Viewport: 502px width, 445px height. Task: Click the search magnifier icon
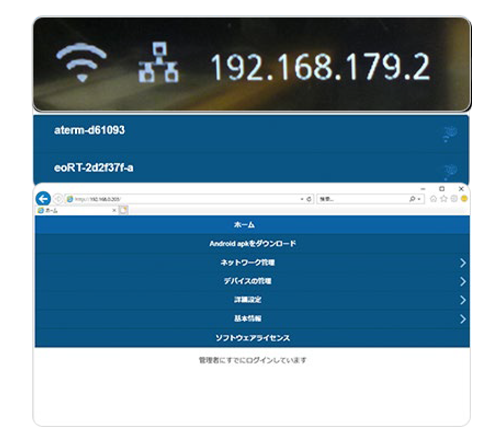coord(413,199)
